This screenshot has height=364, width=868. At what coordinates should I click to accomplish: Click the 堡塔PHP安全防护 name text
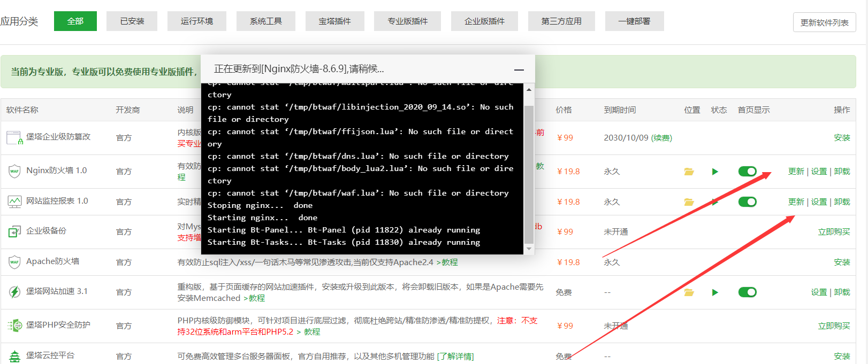(x=58, y=325)
